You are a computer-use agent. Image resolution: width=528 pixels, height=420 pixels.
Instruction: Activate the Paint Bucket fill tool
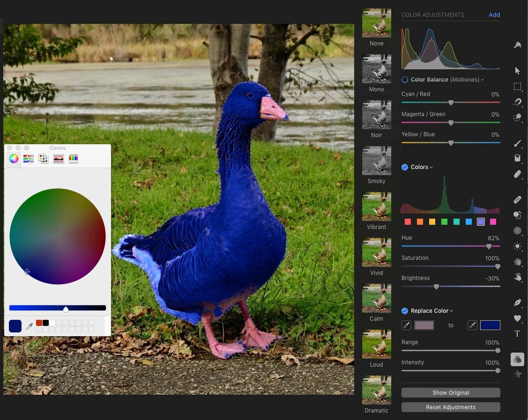517,158
